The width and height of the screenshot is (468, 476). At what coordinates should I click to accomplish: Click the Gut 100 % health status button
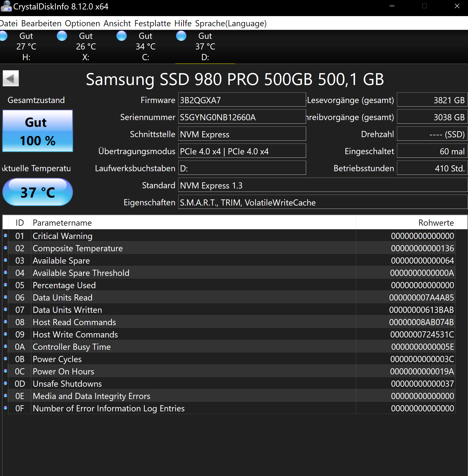point(38,131)
